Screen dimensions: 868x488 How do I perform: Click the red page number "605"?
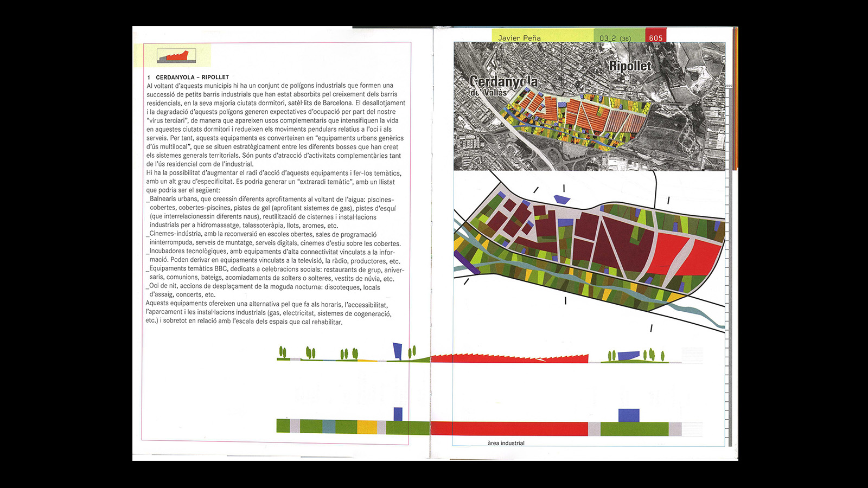656,38
